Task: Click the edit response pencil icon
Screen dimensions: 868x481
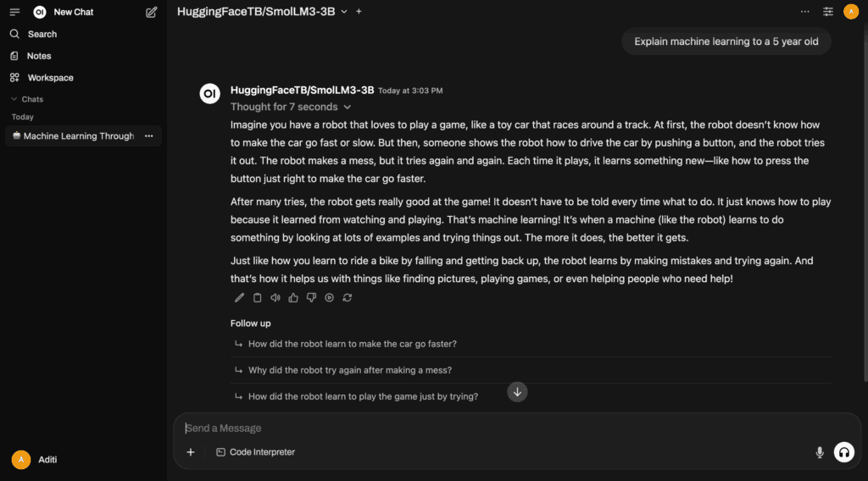Action: (x=239, y=297)
